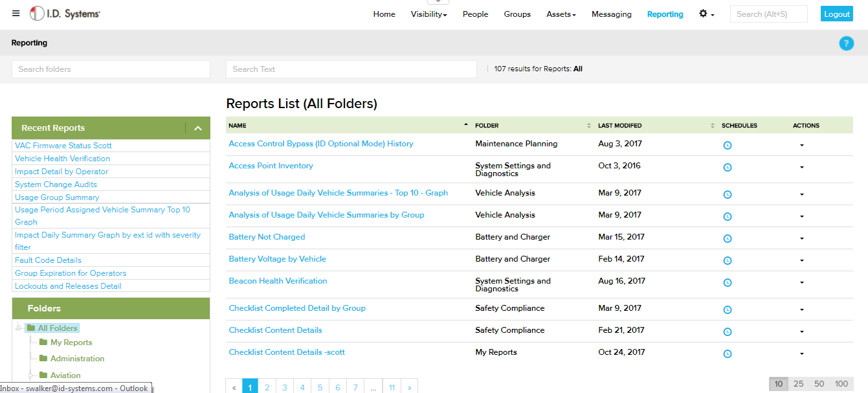The height and width of the screenshot is (393, 868).
Task: Open the Vehicle Health Verification recent report
Action: pos(62,159)
